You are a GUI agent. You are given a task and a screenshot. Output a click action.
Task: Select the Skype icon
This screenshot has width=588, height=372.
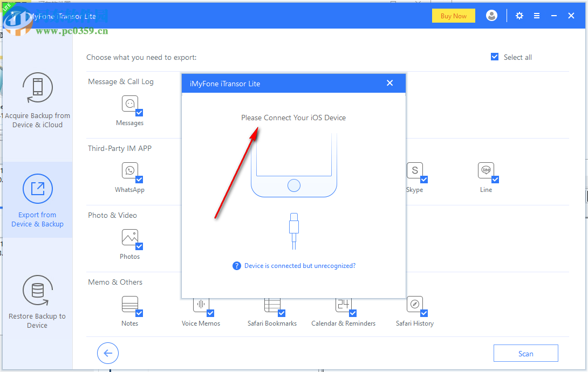[x=414, y=171]
